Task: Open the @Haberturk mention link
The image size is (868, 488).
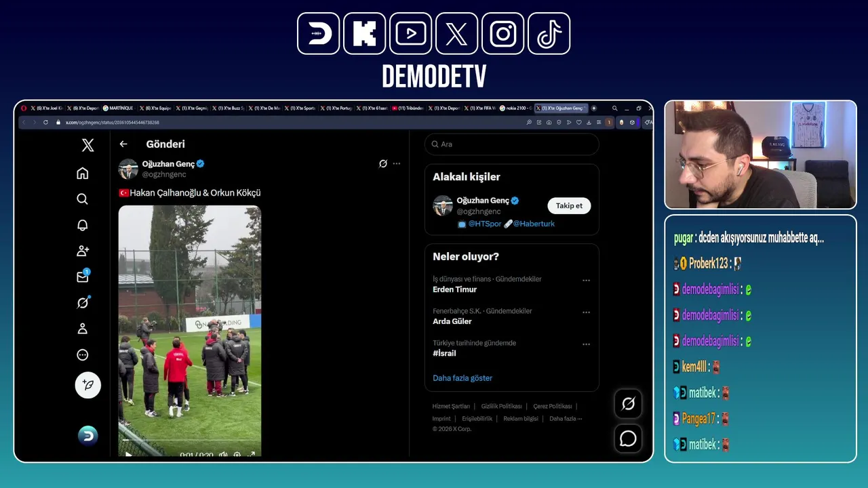Action: coord(534,224)
